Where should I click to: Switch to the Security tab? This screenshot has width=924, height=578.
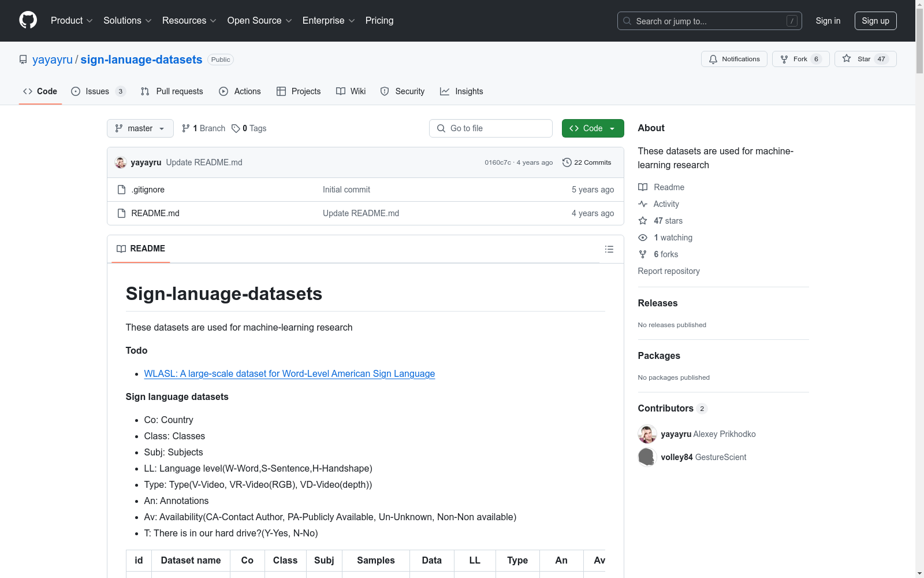pyautogui.click(x=403, y=91)
